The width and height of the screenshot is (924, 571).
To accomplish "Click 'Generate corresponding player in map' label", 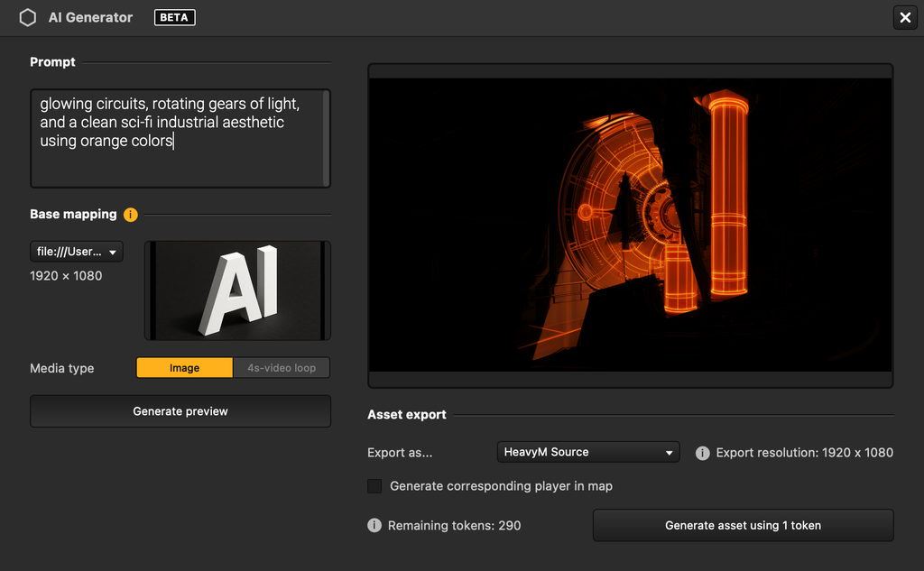I will pos(502,486).
